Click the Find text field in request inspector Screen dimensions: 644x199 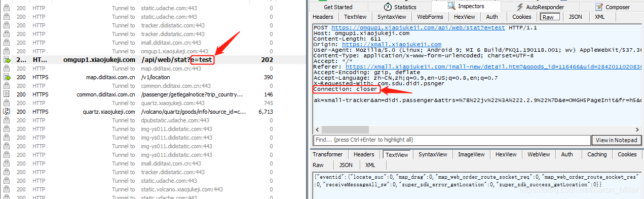(451, 140)
